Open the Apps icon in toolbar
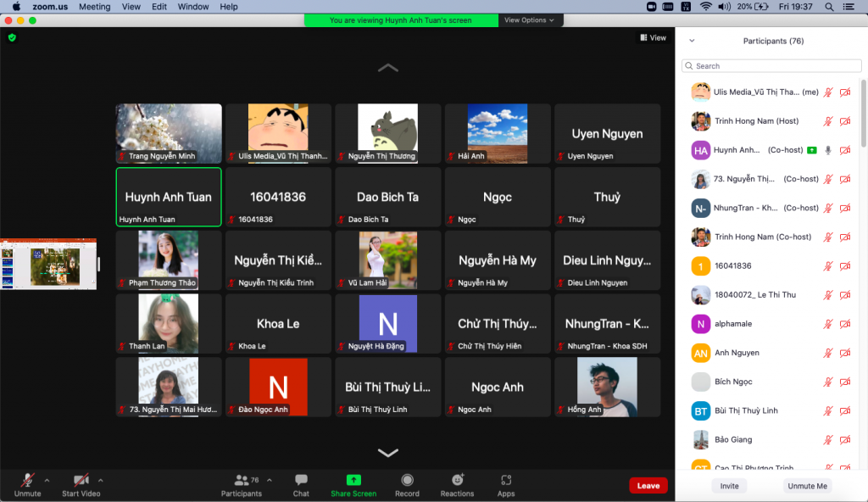The height and width of the screenshot is (502, 868). click(506, 481)
